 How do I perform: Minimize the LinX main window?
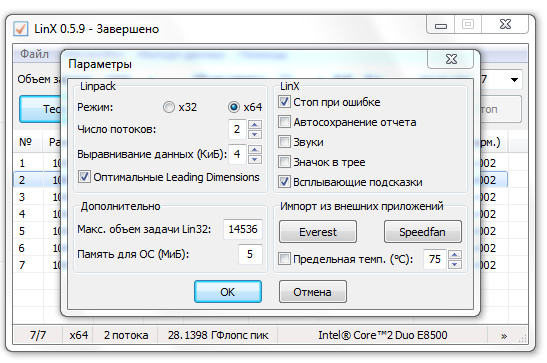pos(441,25)
